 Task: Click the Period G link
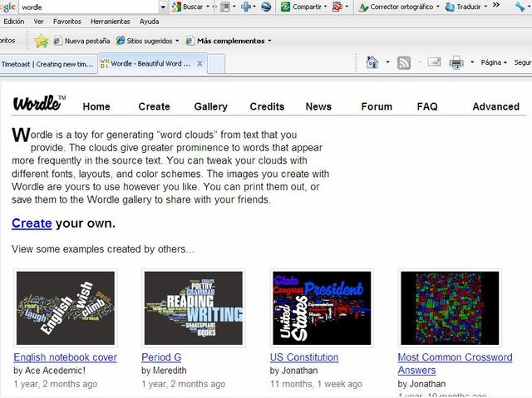[161, 357]
